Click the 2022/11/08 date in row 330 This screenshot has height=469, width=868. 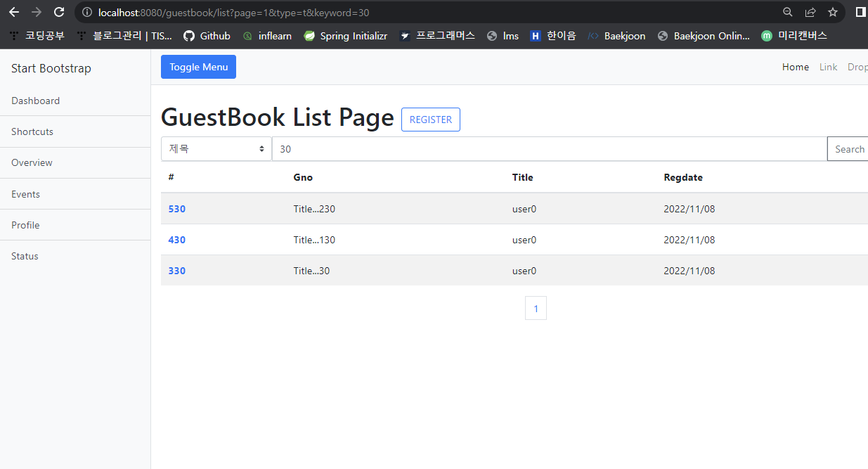(689, 271)
